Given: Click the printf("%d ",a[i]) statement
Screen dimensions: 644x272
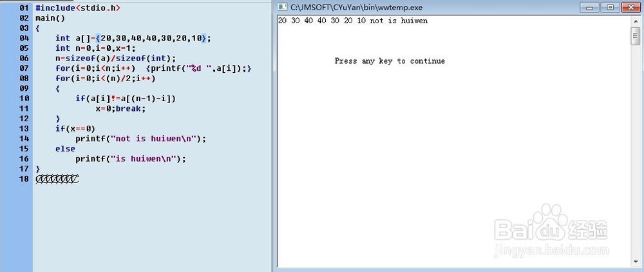Looking at the screenshot, I should click(198, 68).
